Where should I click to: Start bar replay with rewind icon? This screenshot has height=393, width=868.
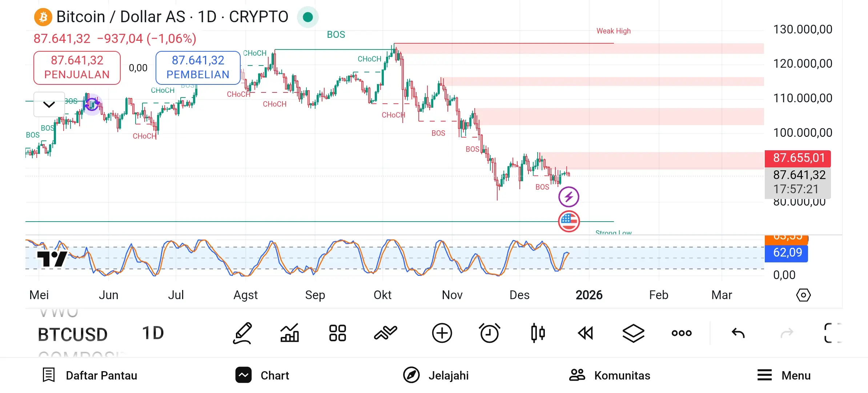[586, 333]
